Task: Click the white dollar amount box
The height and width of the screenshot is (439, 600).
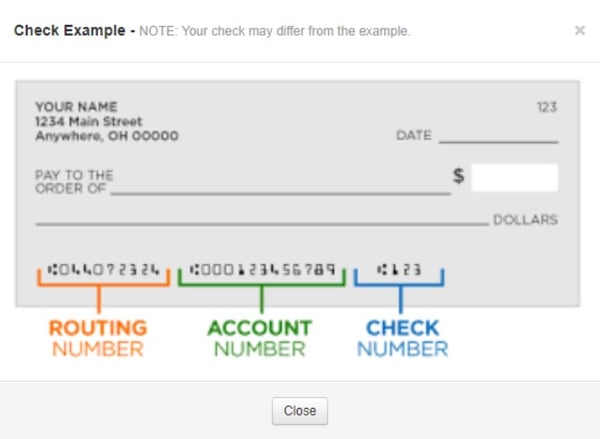Action: tap(514, 177)
